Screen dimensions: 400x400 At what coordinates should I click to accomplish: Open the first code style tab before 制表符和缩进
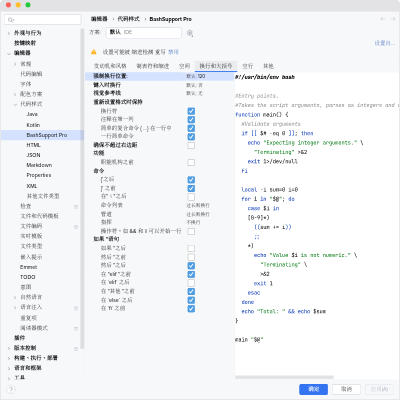tap(110, 66)
